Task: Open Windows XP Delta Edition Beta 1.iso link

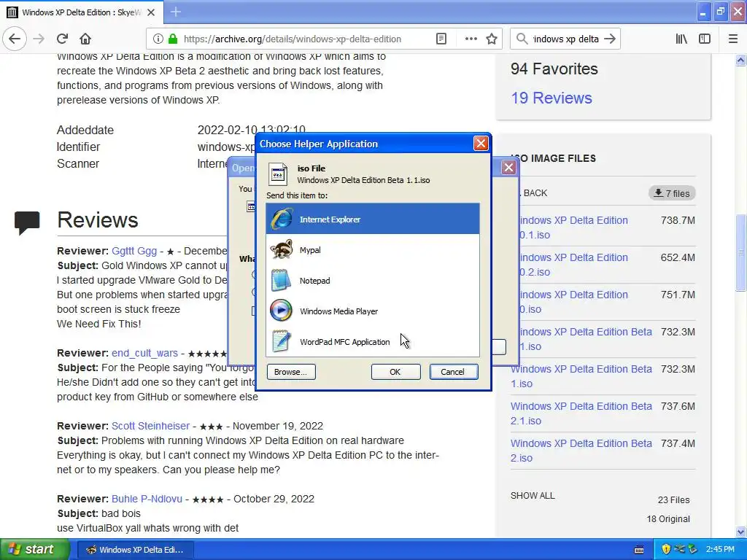Action: tap(581, 376)
